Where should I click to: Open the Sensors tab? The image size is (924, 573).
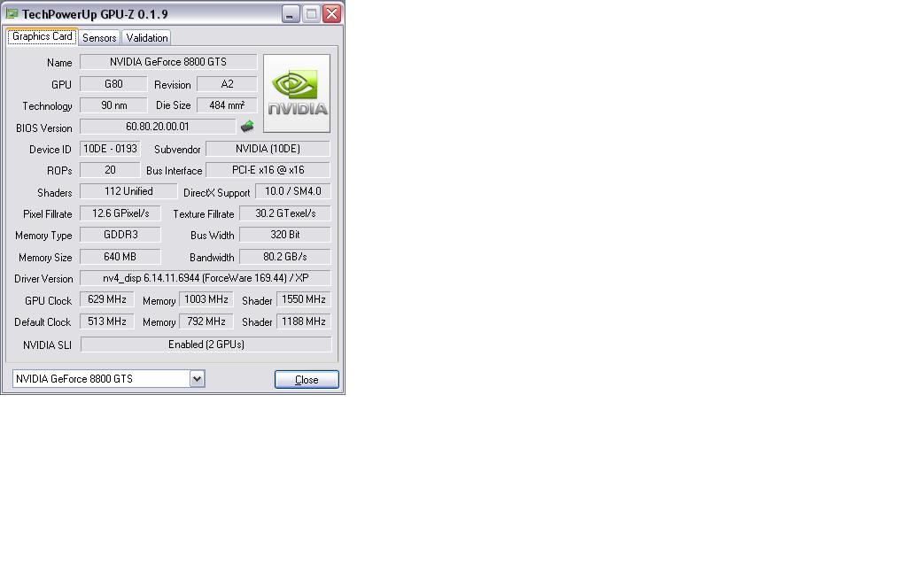click(99, 38)
